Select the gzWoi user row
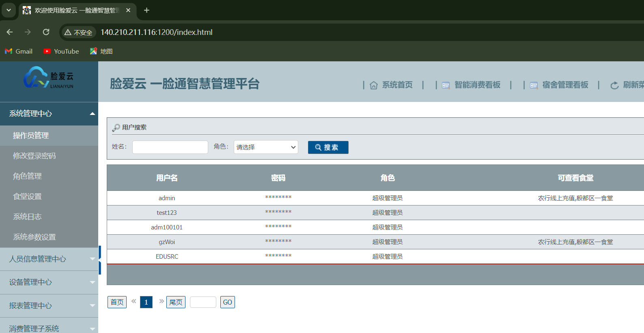Screen dimensions: 644x333 pos(375,242)
